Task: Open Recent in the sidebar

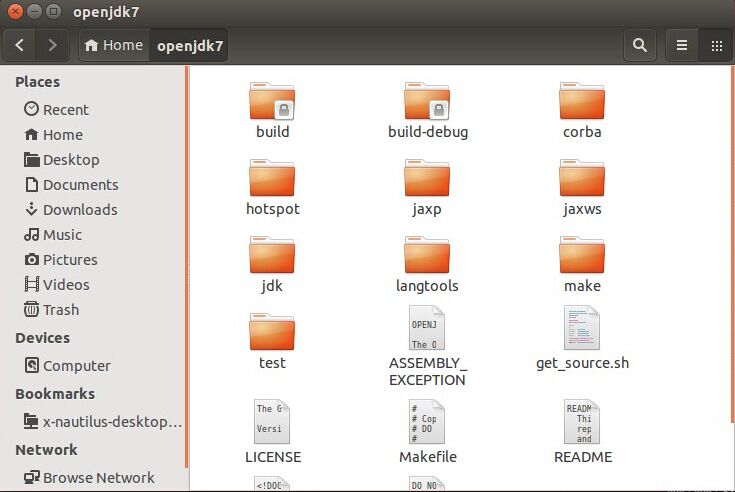Action: point(65,110)
